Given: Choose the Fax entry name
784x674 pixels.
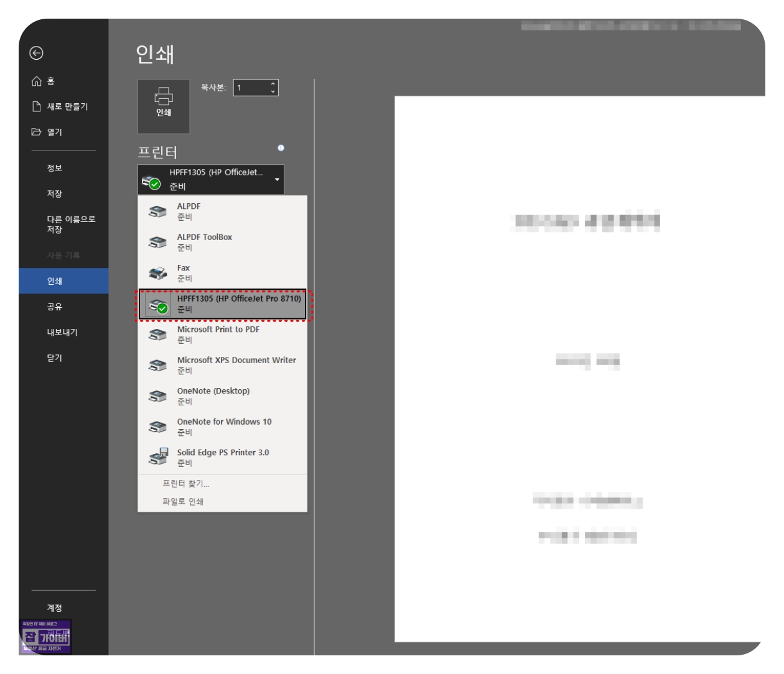Looking at the screenshot, I should coord(184,268).
